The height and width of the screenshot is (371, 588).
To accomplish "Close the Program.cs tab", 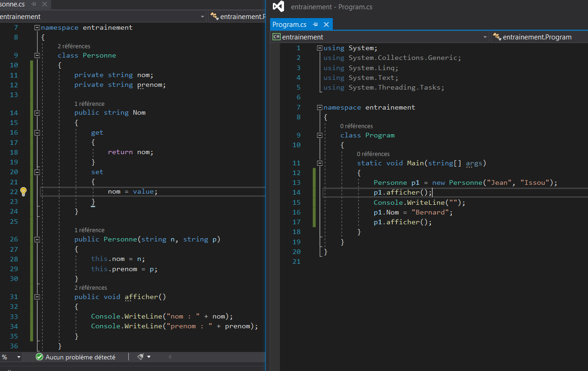I will pos(326,25).
